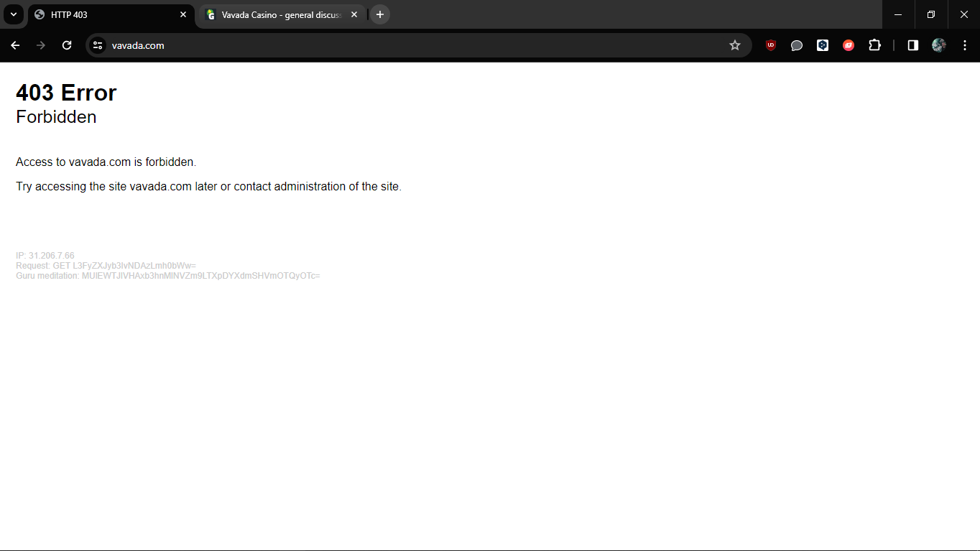Expand the tab search dropdown chevron
This screenshot has height=551, width=980.
[x=13, y=14]
